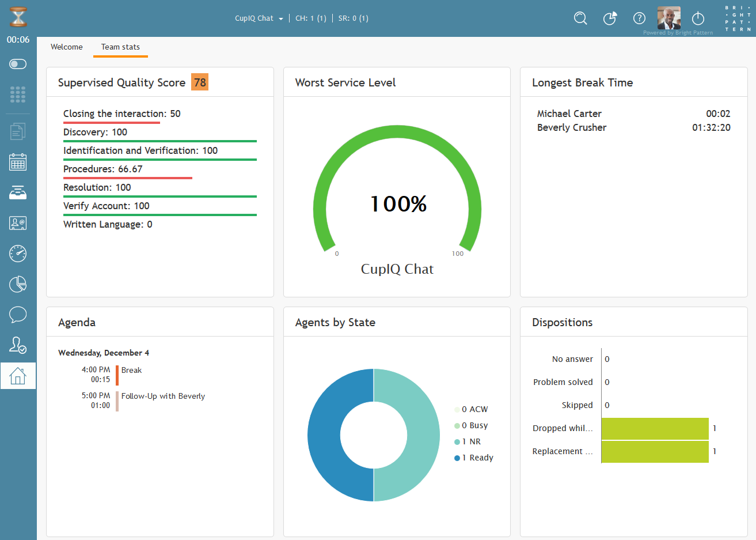The image size is (756, 540).
Task: Open the help question mark icon
Action: 639,18
